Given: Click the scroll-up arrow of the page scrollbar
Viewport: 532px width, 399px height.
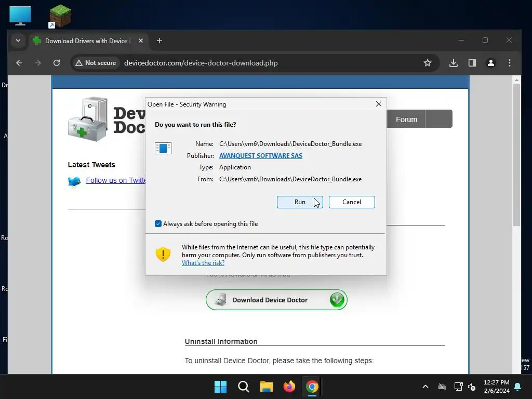Looking at the screenshot, I should coord(516,81).
